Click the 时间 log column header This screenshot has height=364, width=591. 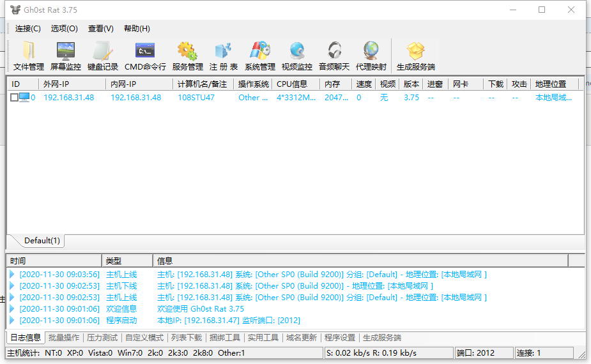pyautogui.click(x=54, y=261)
